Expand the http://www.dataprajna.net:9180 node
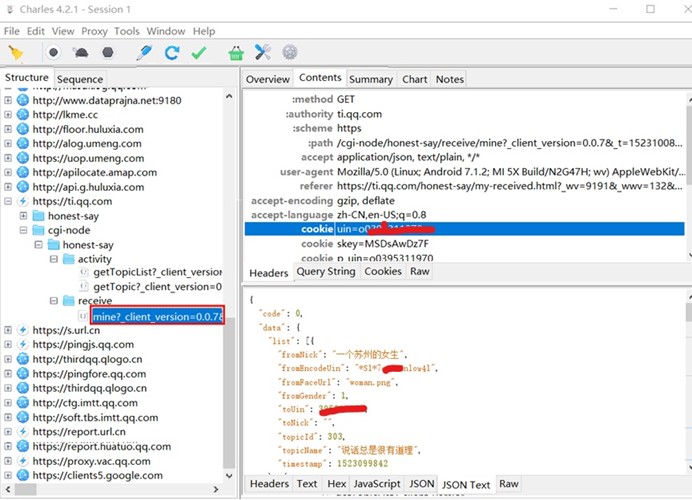This screenshot has width=692, height=500. 8,100
